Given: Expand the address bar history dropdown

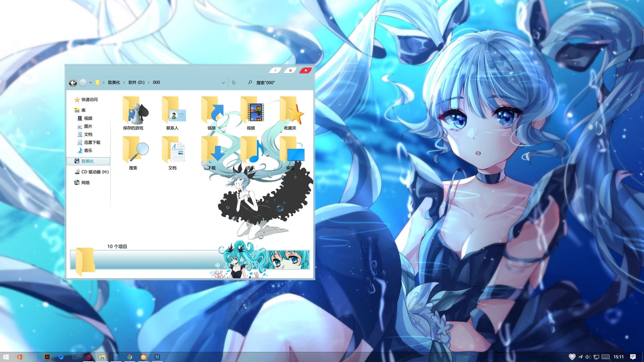Looking at the screenshot, I should click(223, 83).
